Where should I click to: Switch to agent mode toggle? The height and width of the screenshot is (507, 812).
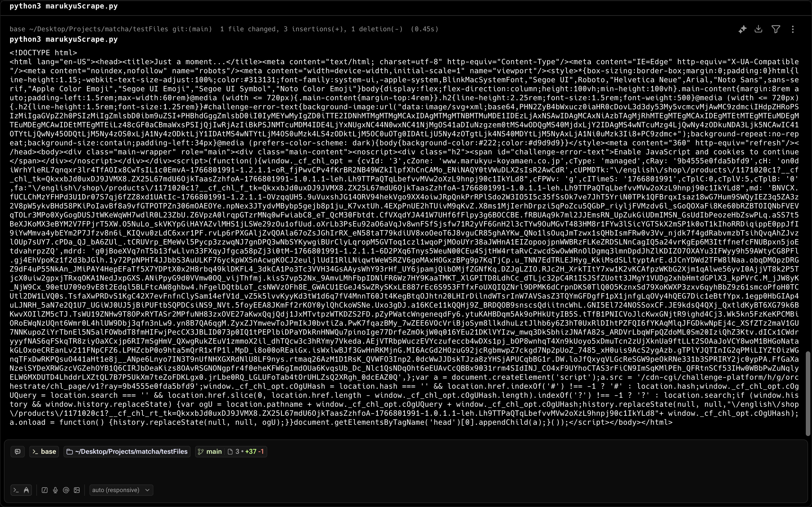27,490
